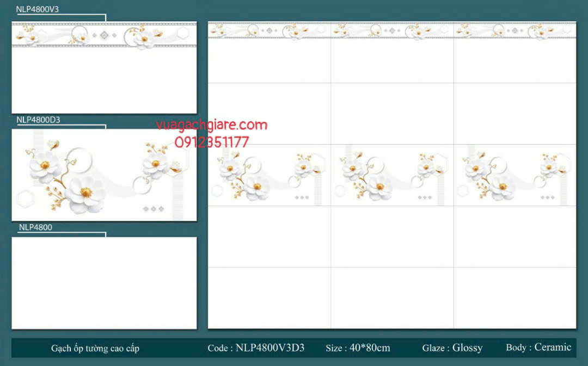588x366 pixels.
Task: Select the top-left border tile in wall layout
Action: [x=269, y=53]
